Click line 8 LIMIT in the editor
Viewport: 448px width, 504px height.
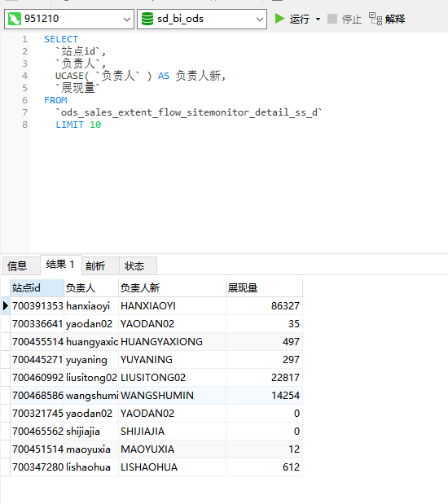coord(69,125)
